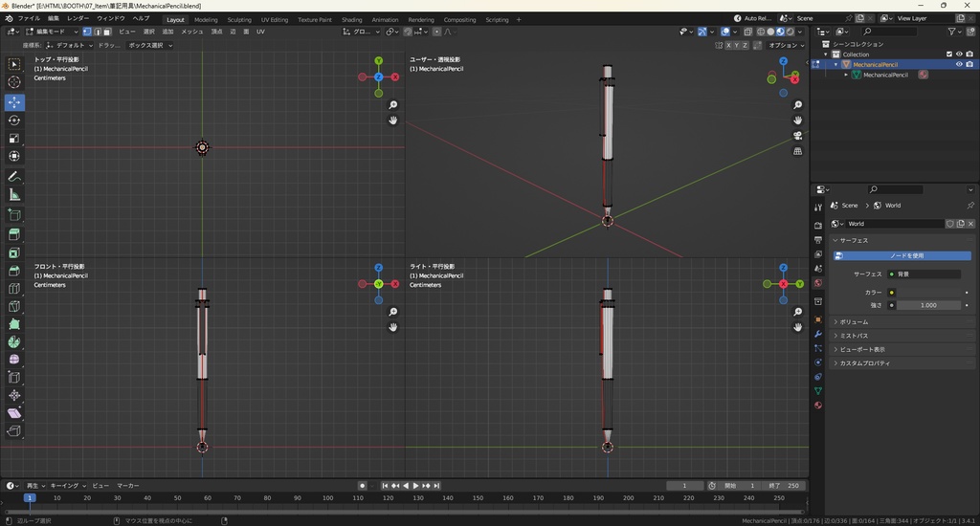Select the Move tool in left toolbar

[x=13, y=101]
